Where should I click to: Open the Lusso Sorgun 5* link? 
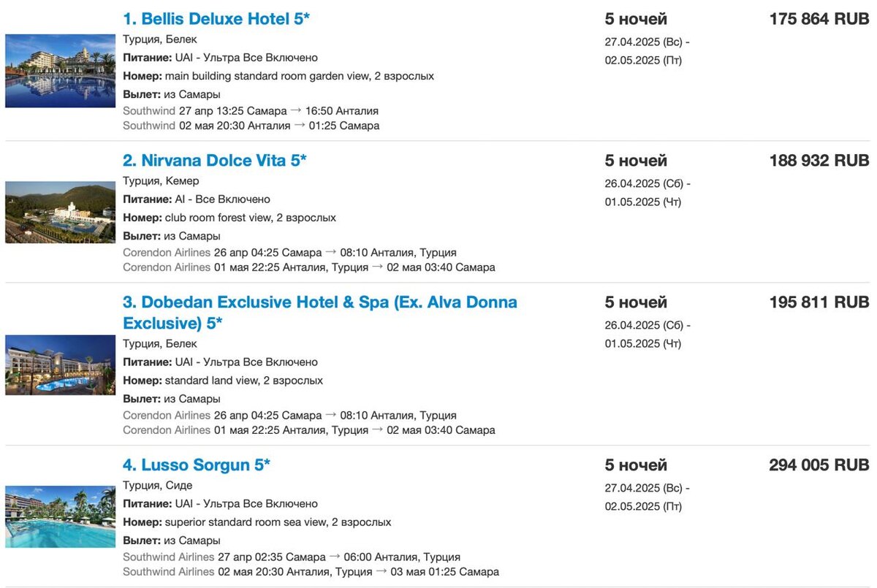(197, 465)
